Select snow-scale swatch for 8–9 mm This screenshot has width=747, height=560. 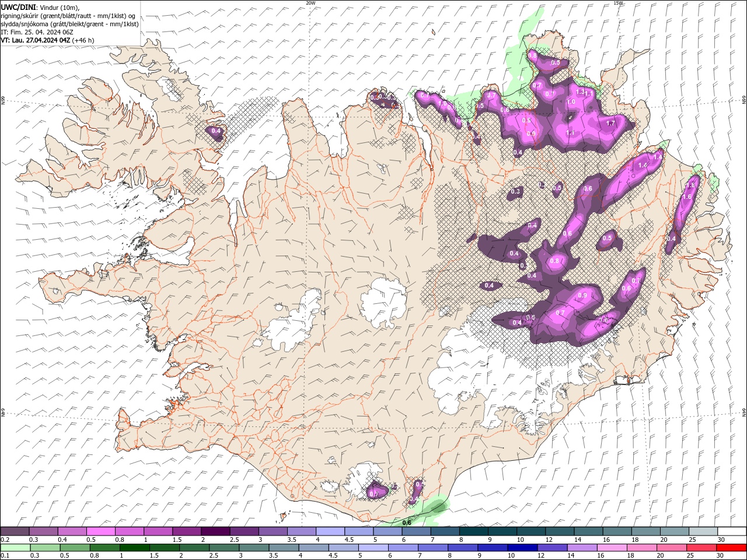click(473, 531)
